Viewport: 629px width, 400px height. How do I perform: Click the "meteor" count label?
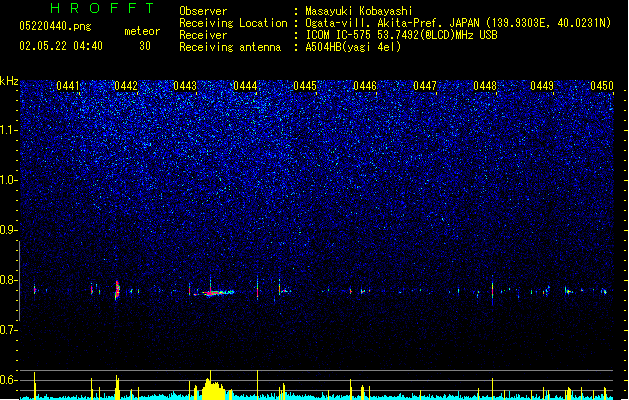[x=142, y=31]
